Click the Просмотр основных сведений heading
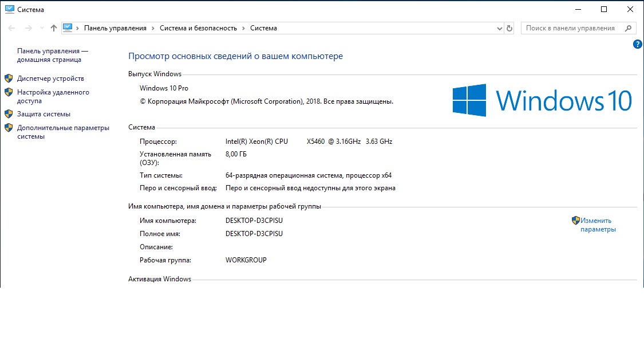The height and width of the screenshot is (361, 644). coord(235,56)
